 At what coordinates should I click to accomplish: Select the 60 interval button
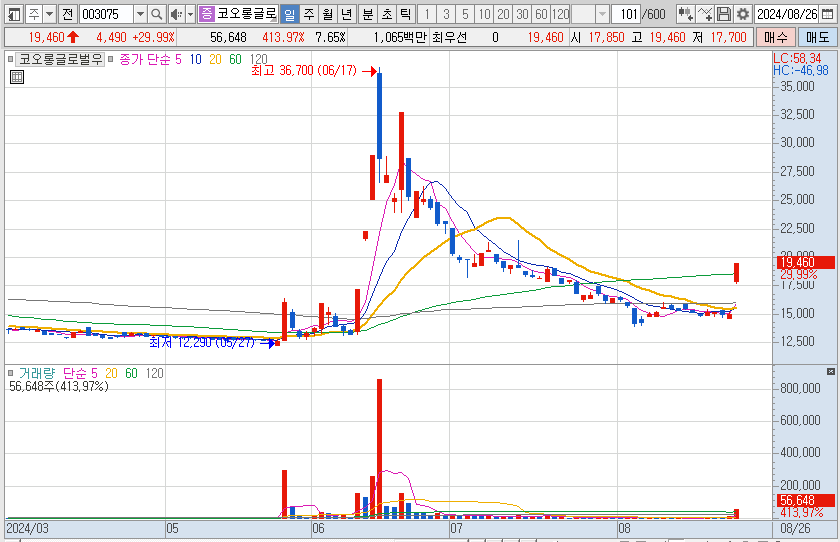(541, 14)
